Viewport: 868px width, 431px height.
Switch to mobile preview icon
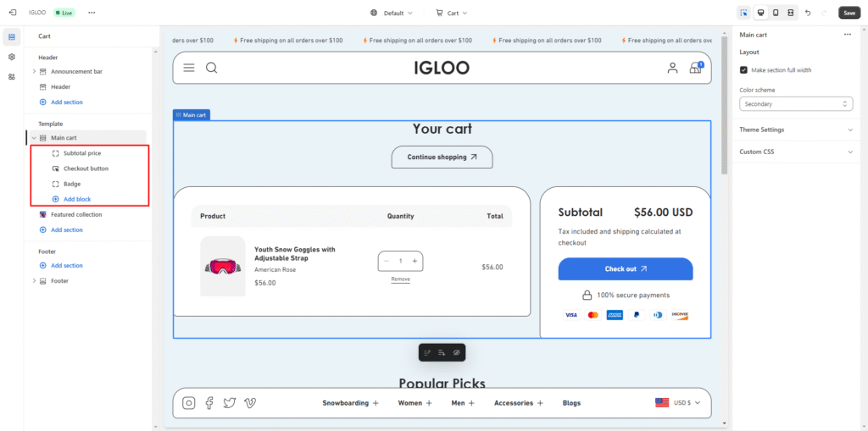click(x=776, y=13)
